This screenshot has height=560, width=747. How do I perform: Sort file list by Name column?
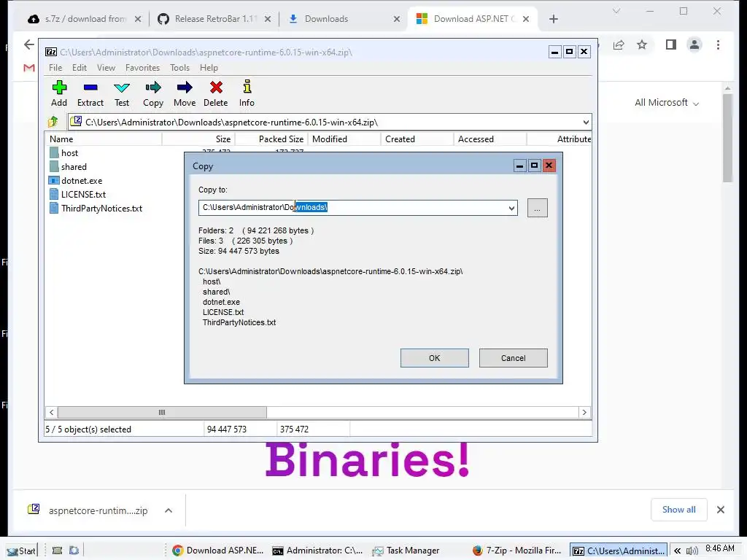click(x=104, y=139)
